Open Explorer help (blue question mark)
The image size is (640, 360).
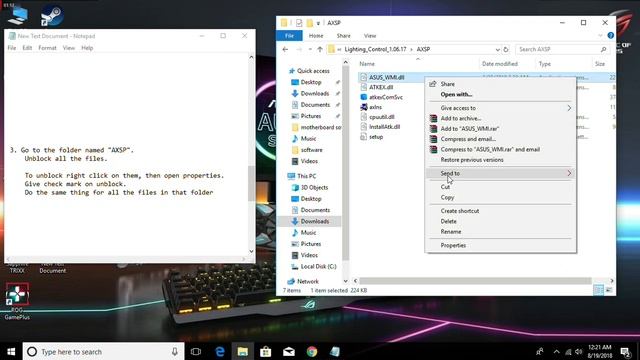(x=611, y=36)
